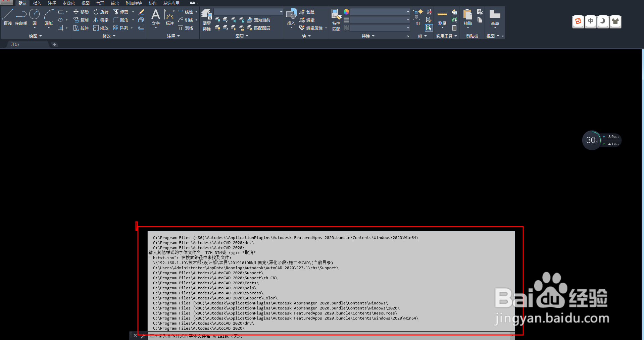
Task: Toggle Sogou IME 中 Chinese/English mode
Action: click(x=591, y=21)
